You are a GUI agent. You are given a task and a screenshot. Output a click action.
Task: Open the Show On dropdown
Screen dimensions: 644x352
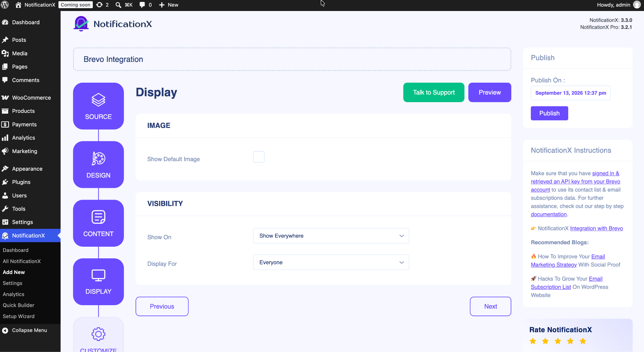[331, 236]
